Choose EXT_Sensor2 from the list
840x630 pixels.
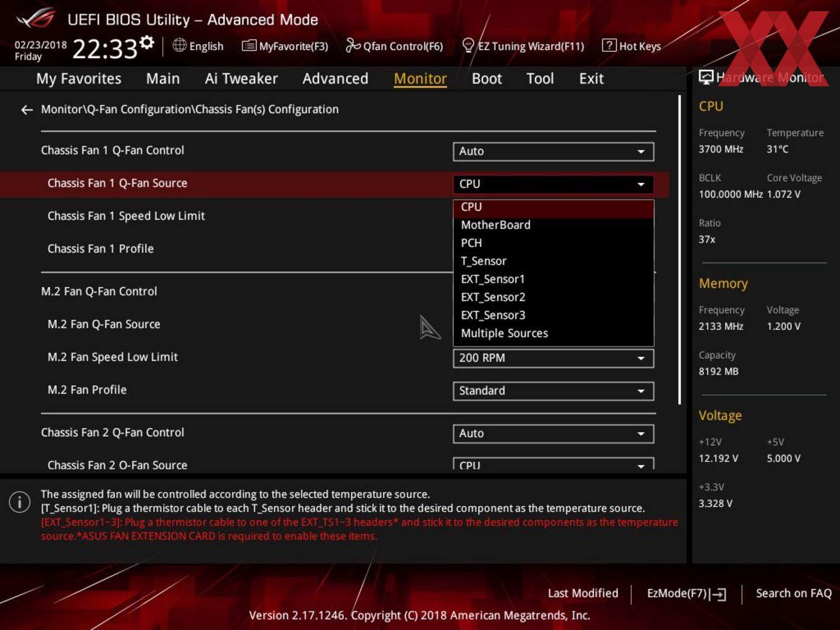coord(553,297)
